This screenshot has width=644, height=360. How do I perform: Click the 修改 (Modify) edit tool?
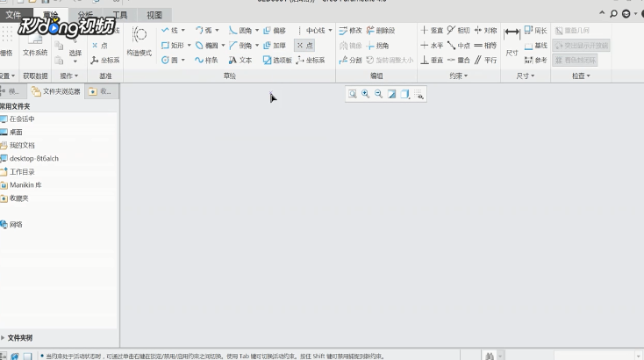[x=350, y=31]
